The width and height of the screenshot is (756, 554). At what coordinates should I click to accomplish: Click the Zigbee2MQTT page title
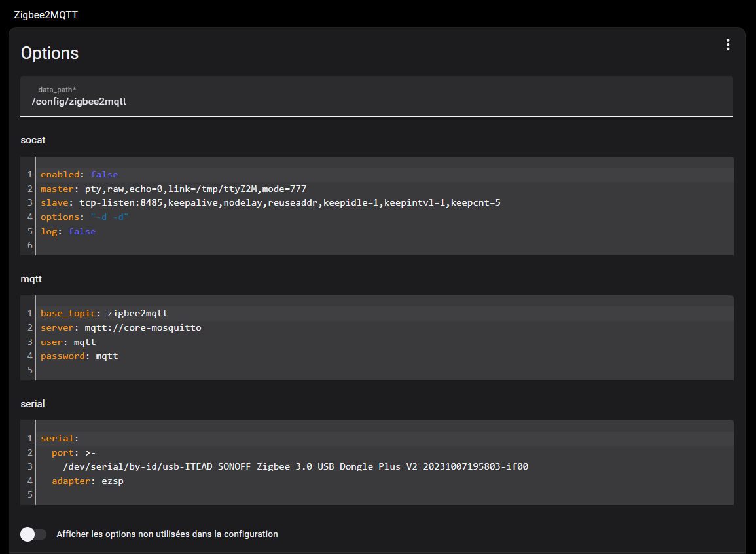point(46,15)
